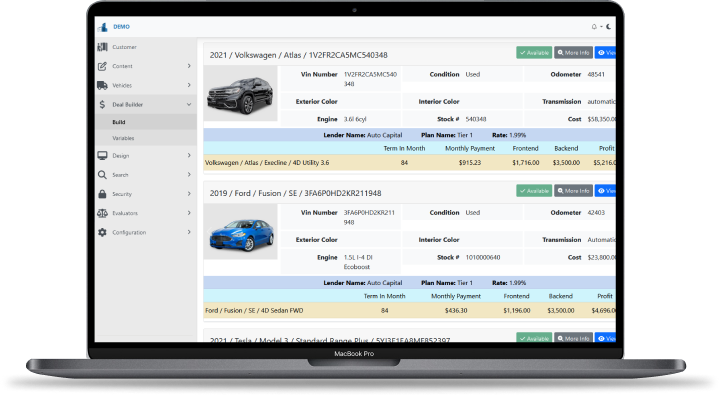This screenshot has height=396, width=719.
Task: Open the black Volkswagen Atlas thumbnail
Action: click(240, 94)
